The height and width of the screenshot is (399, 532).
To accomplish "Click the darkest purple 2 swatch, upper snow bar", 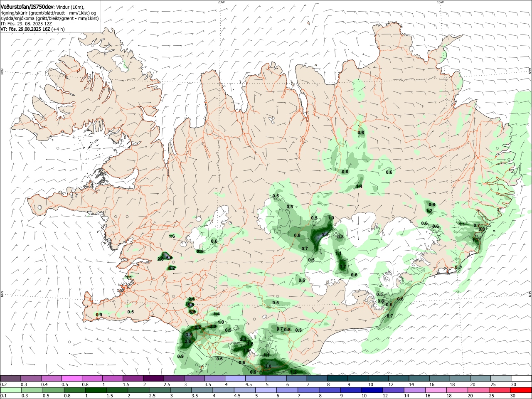I will (x=153, y=378).
